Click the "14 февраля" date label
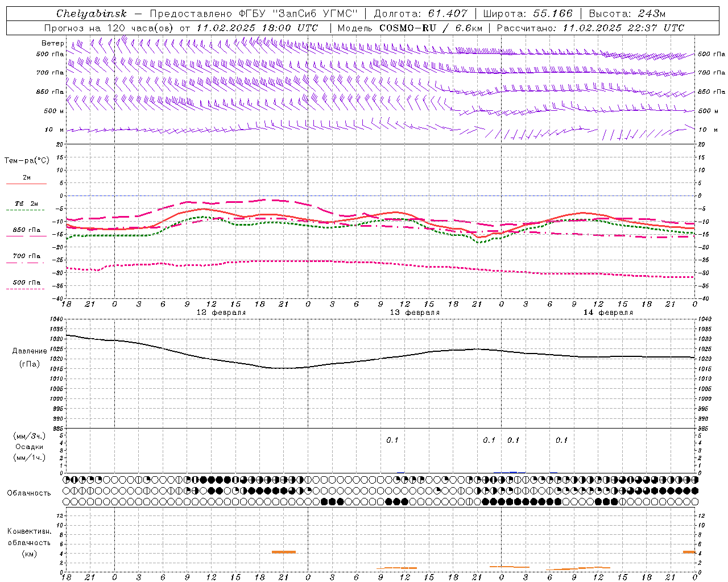 608,313
